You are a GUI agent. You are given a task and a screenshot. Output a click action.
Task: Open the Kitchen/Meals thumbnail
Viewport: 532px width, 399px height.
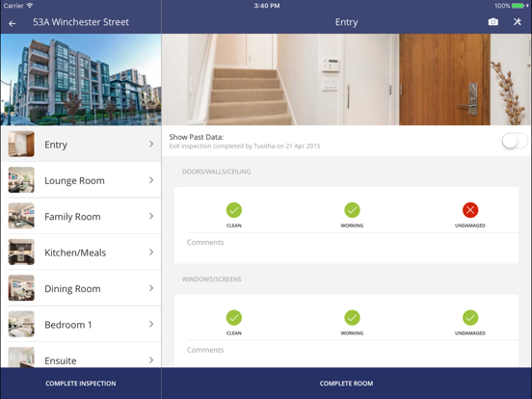pyautogui.click(x=21, y=253)
